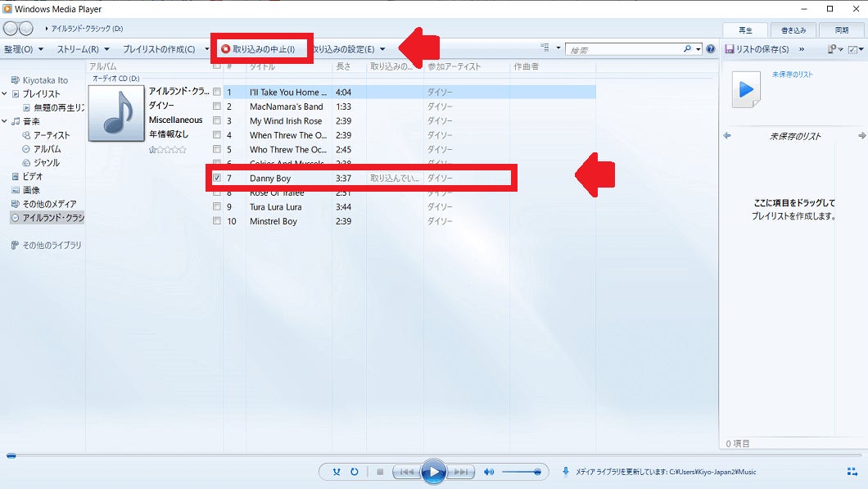The width and height of the screenshot is (868, 489).
Task: Click the album art music note thumbnail
Action: click(116, 113)
